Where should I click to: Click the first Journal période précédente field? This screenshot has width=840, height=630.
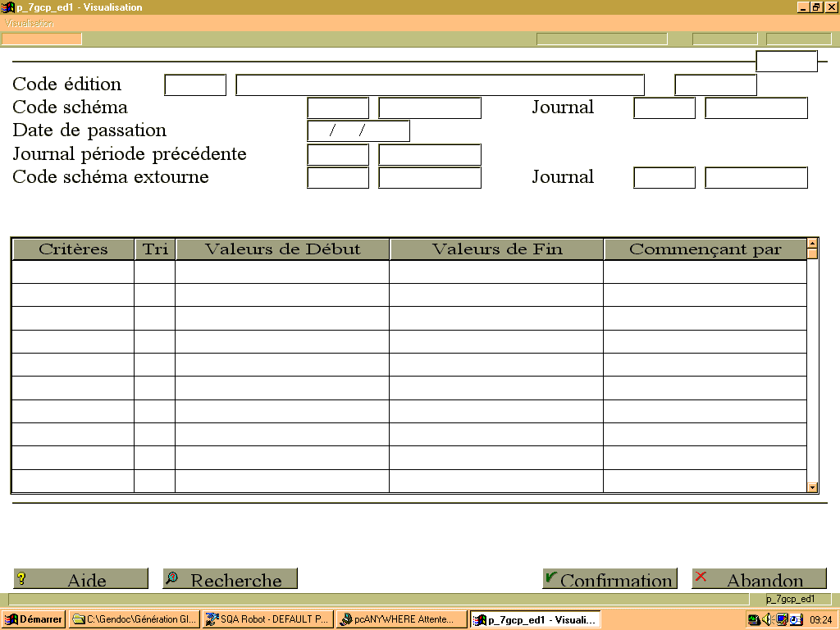click(338, 154)
